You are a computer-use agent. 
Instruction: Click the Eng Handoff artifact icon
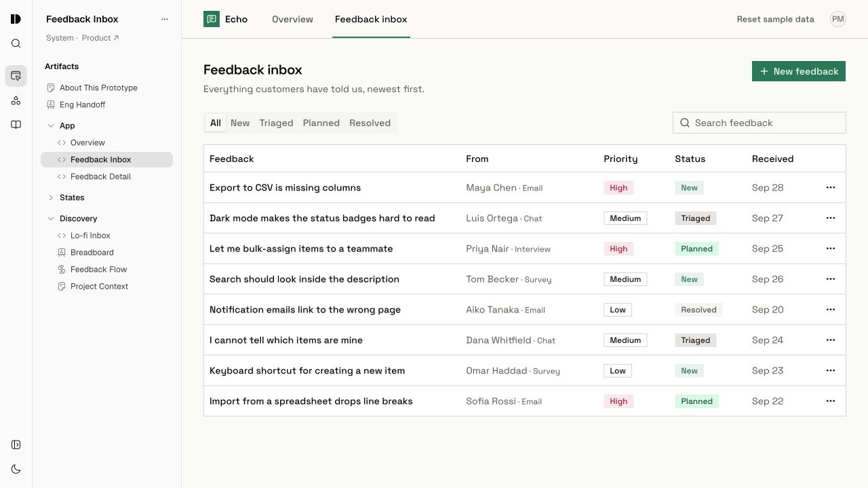point(51,104)
